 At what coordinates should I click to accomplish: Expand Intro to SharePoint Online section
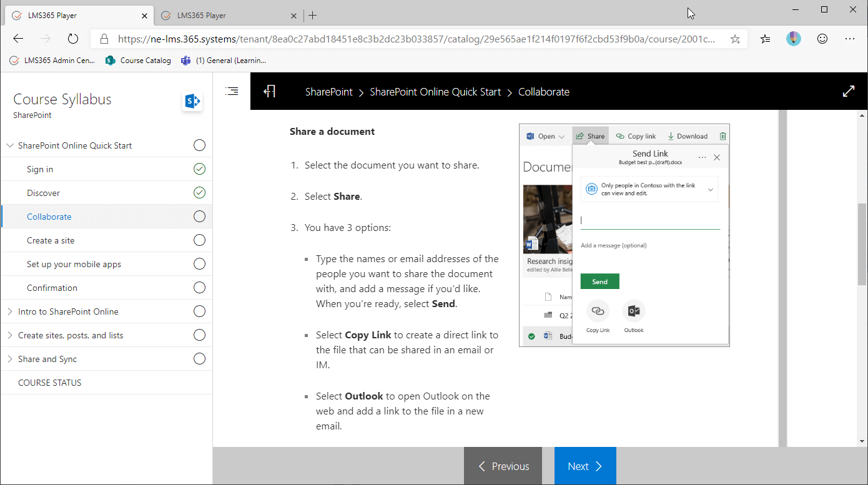tap(10, 311)
